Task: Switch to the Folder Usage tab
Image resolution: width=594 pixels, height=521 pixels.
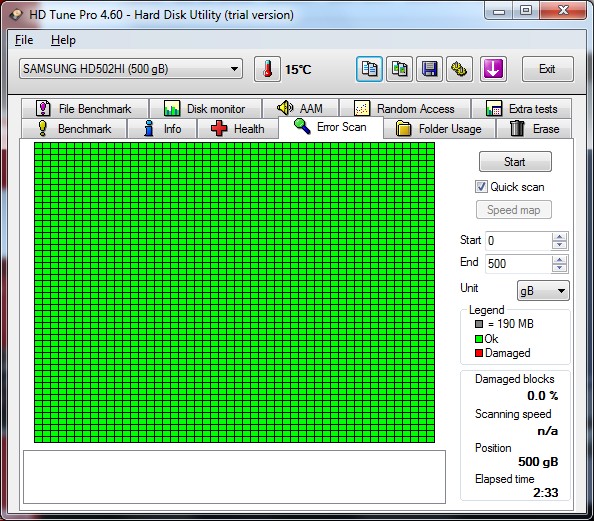Action: pos(439,128)
